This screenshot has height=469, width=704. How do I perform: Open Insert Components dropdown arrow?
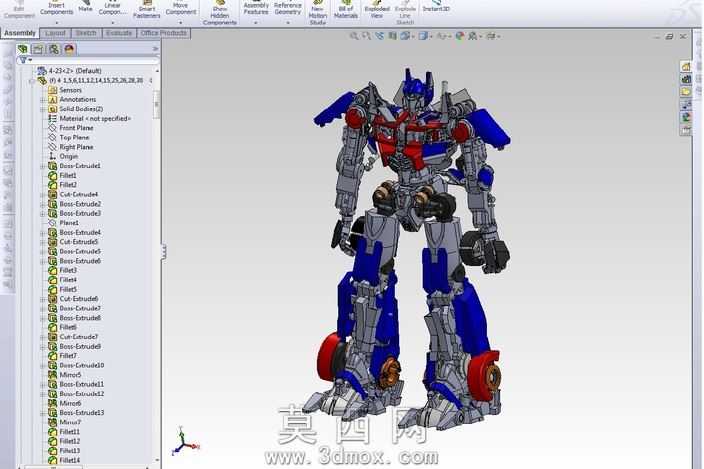(x=56, y=22)
